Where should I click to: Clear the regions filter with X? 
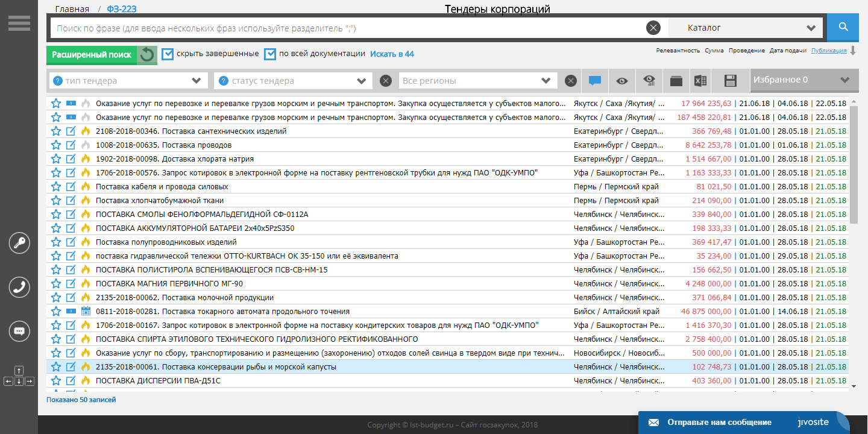(x=571, y=81)
